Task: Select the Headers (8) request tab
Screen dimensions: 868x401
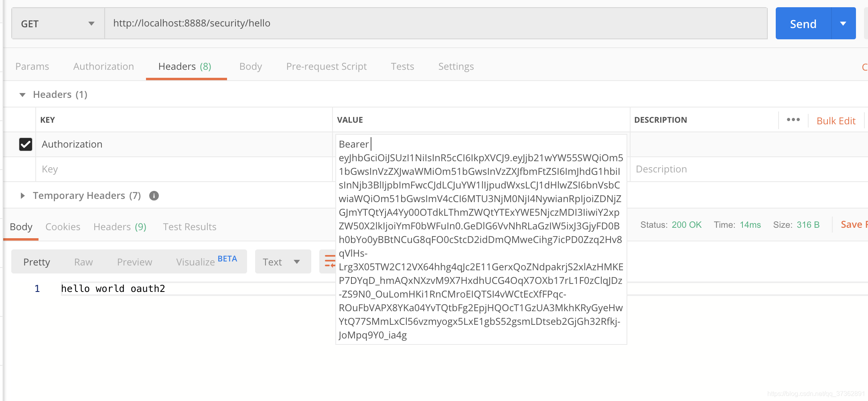Action: (x=185, y=67)
